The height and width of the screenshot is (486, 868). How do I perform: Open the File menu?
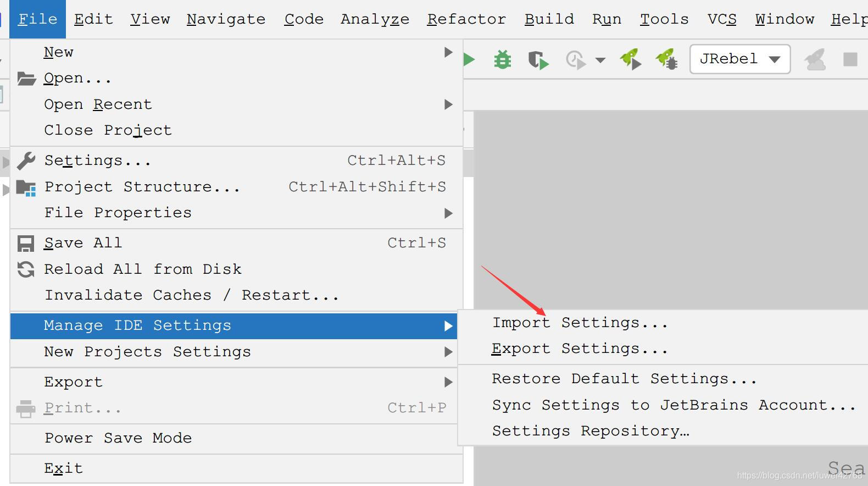click(x=37, y=19)
